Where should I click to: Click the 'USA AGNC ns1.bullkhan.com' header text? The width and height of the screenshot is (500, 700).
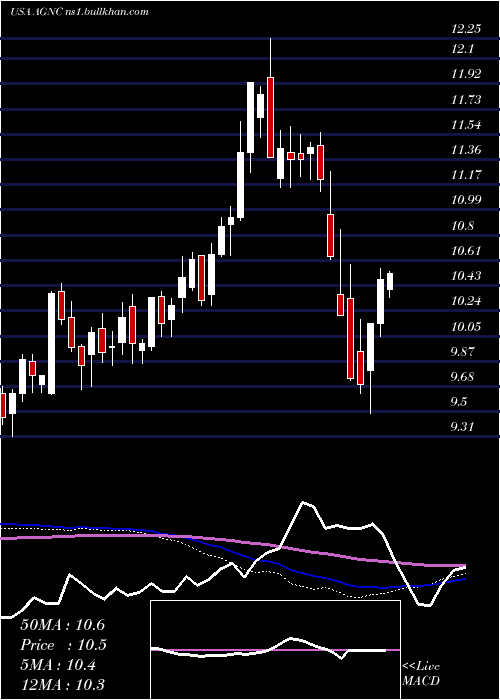79,12
